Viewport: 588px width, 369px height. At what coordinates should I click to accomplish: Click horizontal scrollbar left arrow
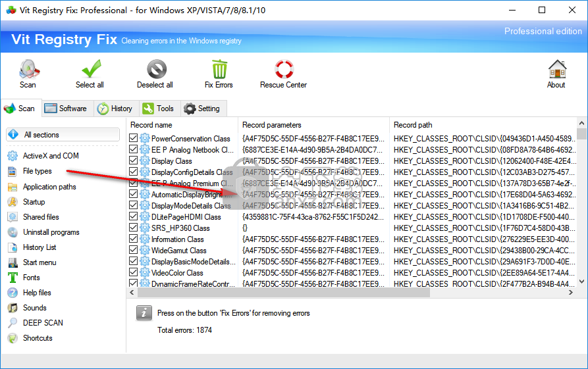(x=132, y=292)
